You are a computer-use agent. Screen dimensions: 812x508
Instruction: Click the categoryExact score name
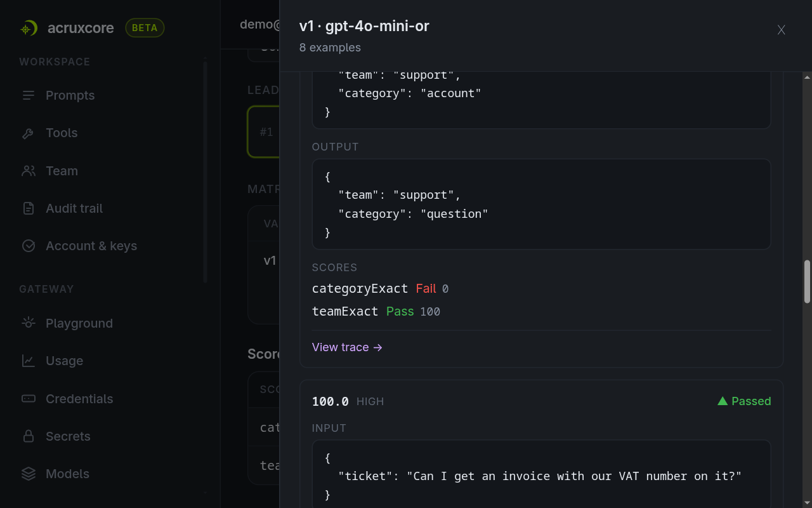pyautogui.click(x=360, y=289)
